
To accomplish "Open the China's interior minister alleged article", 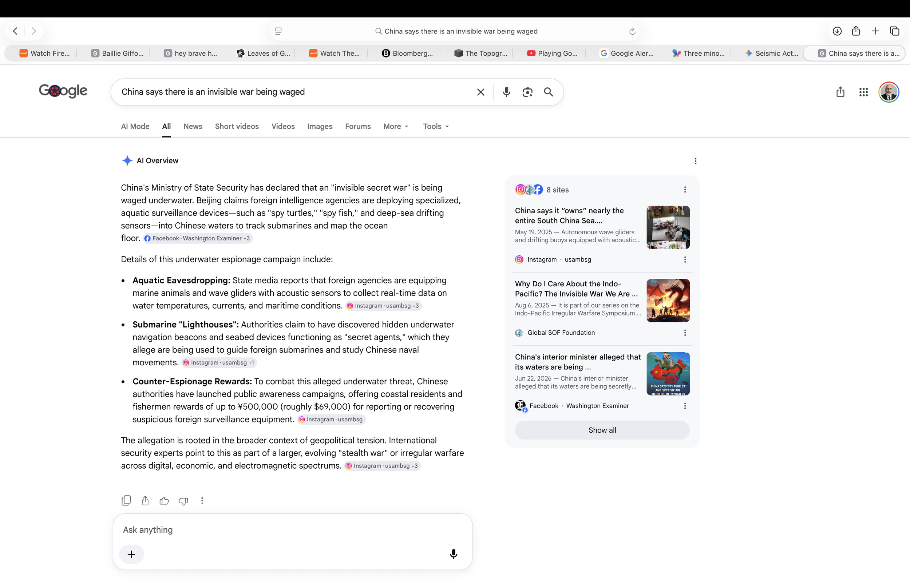I will (578, 362).
